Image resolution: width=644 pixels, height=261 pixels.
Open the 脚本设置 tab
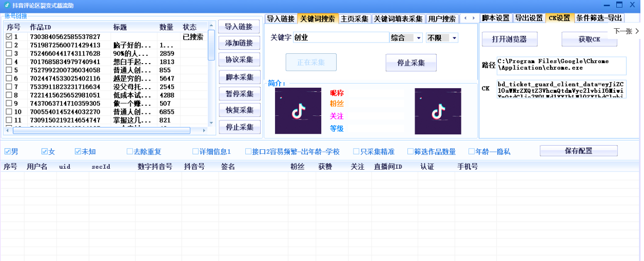pyautogui.click(x=496, y=18)
